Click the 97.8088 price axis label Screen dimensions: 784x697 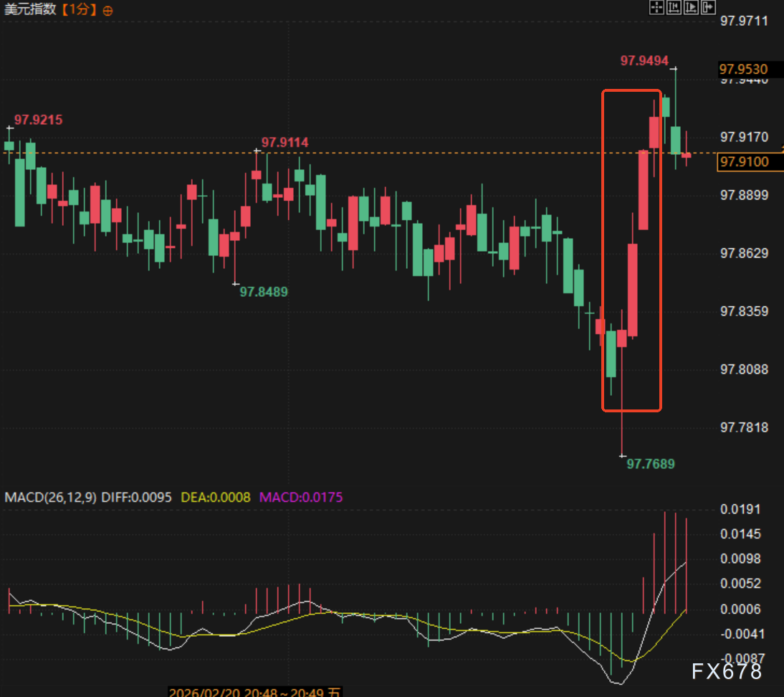click(x=744, y=369)
